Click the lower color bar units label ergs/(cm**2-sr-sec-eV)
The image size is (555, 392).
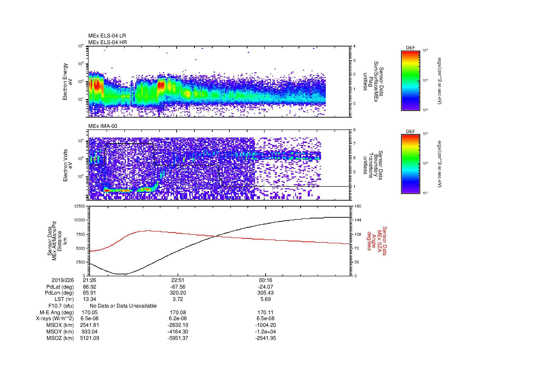[x=439, y=164]
